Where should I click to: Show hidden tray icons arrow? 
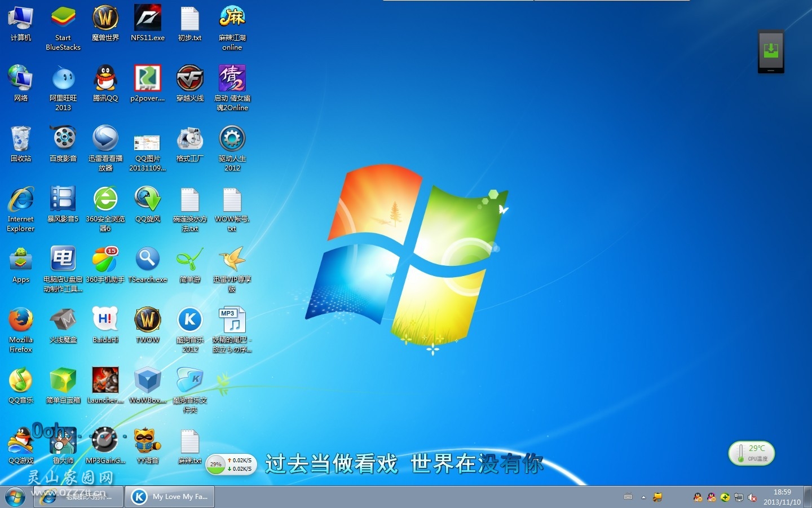[x=643, y=497]
